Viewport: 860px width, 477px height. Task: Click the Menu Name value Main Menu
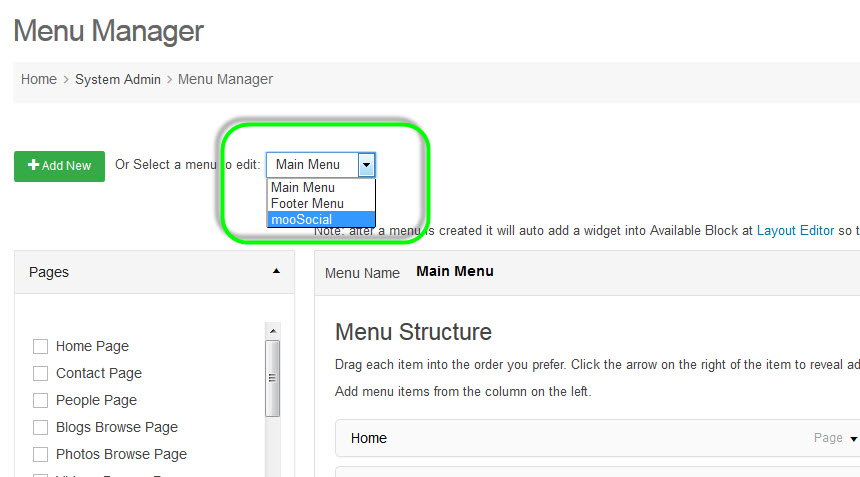pyautogui.click(x=455, y=272)
